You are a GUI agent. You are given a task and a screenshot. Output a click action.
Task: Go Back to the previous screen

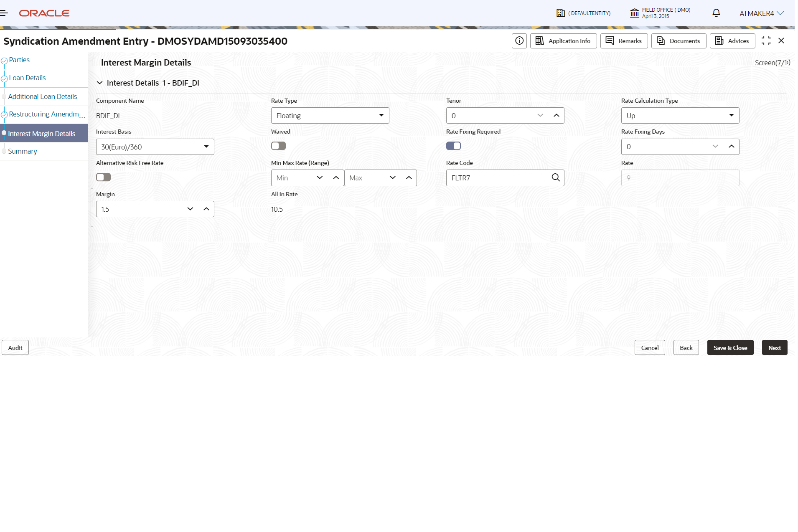pyautogui.click(x=686, y=348)
